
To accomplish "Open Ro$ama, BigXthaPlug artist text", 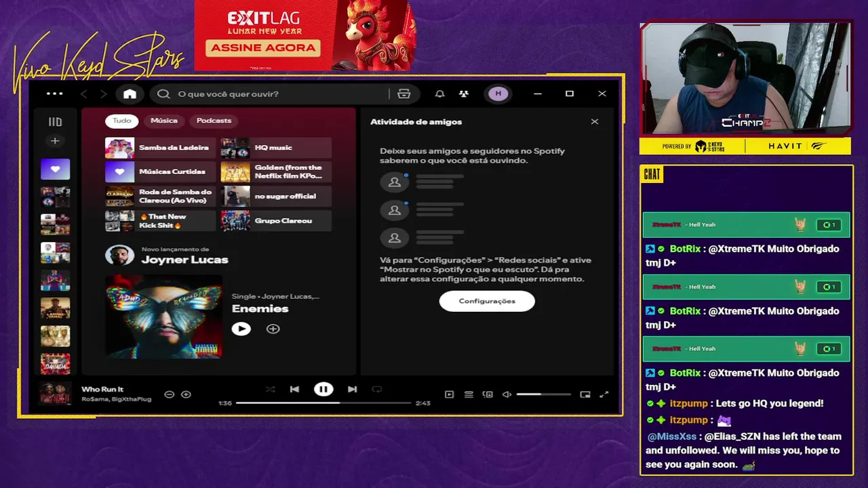I will [x=117, y=399].
